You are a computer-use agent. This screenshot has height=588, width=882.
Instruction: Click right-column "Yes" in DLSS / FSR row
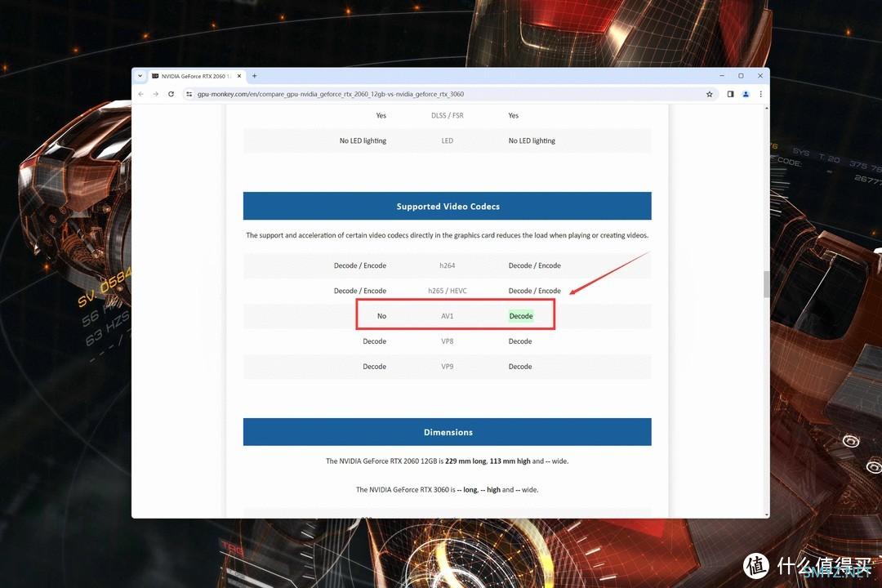point(514,115)
